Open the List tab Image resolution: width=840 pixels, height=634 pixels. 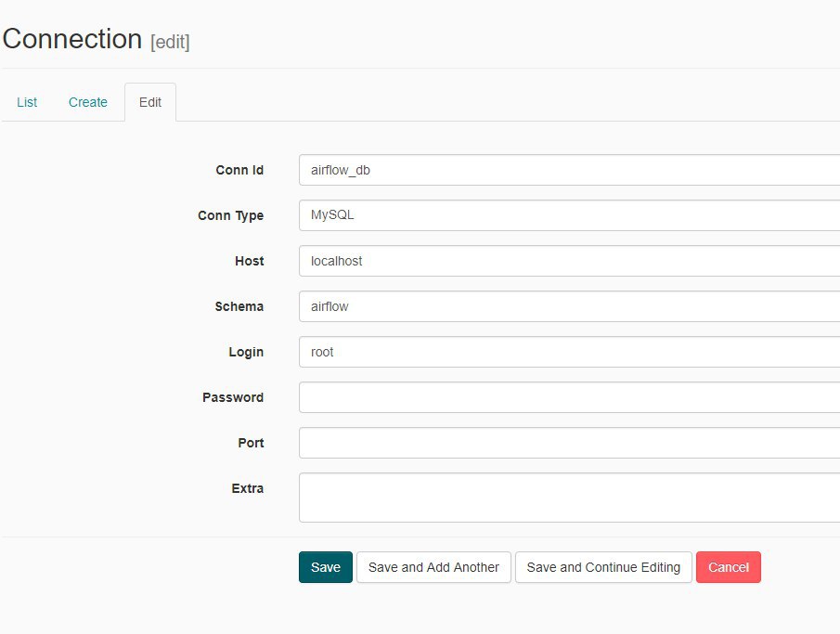(x=27, y=102)
